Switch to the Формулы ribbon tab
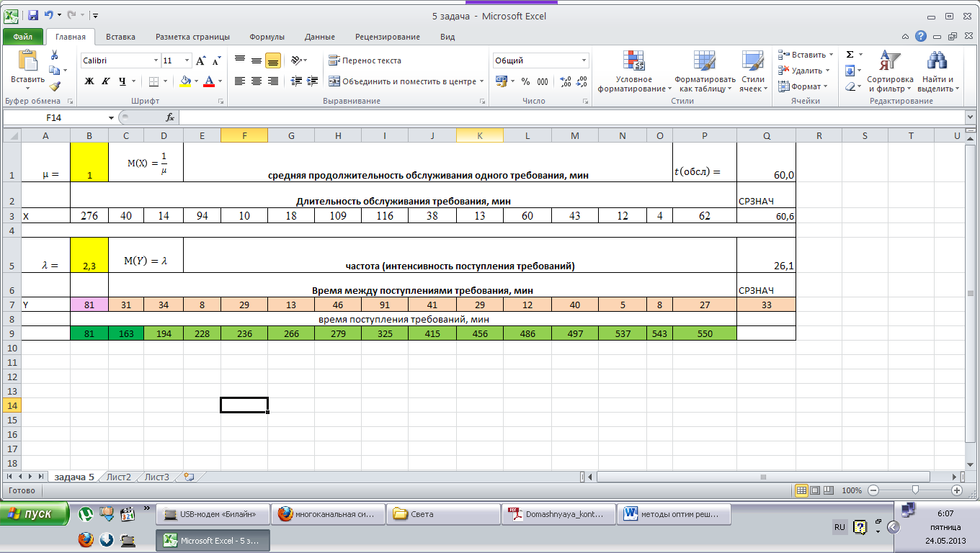980x553 pixels. 267,37
